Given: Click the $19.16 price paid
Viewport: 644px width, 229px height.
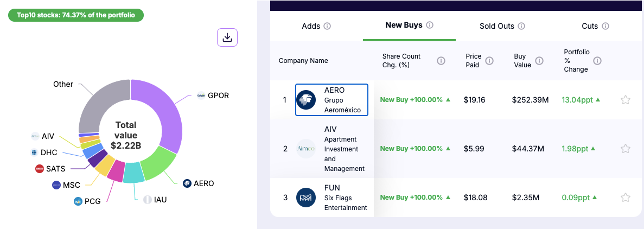Looking at the screenshot, I should (474, 100).
